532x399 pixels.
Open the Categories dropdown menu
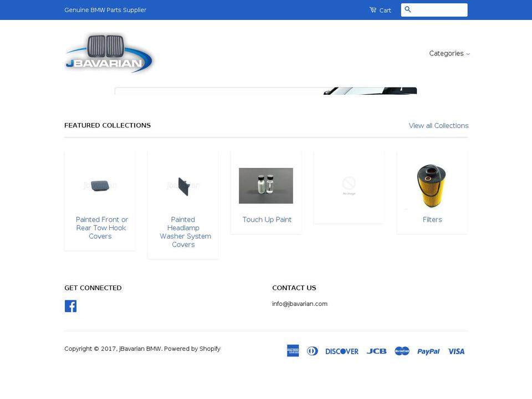tap(449, 53)
